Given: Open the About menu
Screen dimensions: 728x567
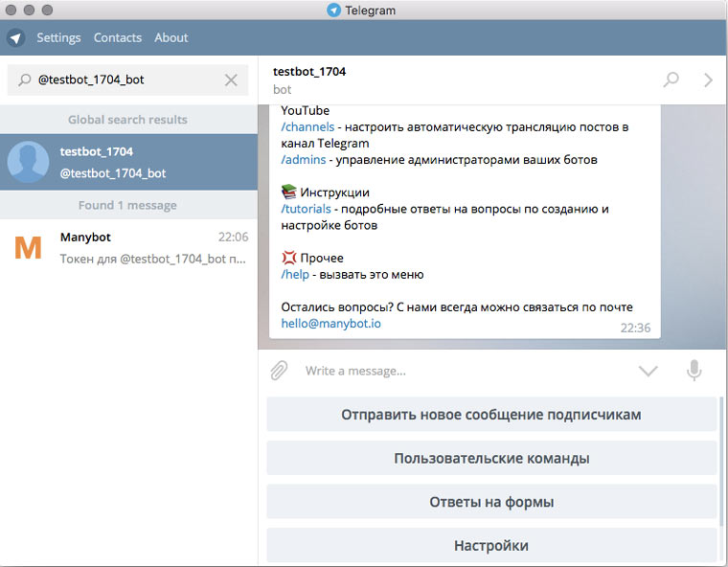Looking at the screenshot, I should [x=171, y=37].
